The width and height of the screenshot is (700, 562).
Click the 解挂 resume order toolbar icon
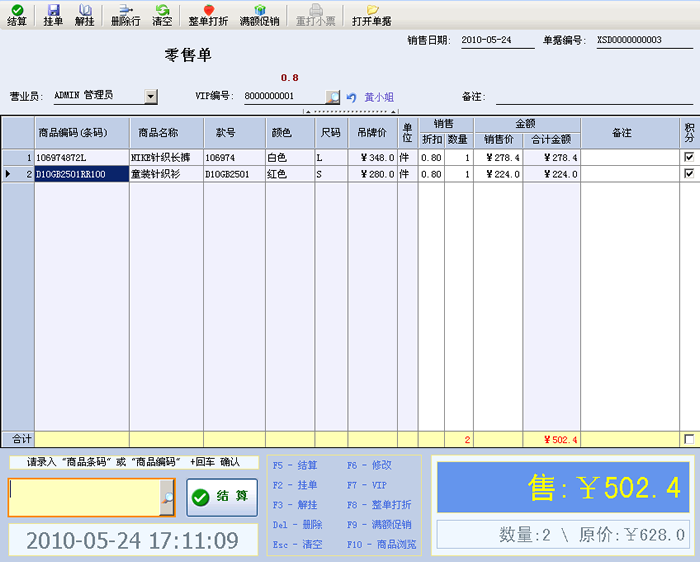coord(85,15)
